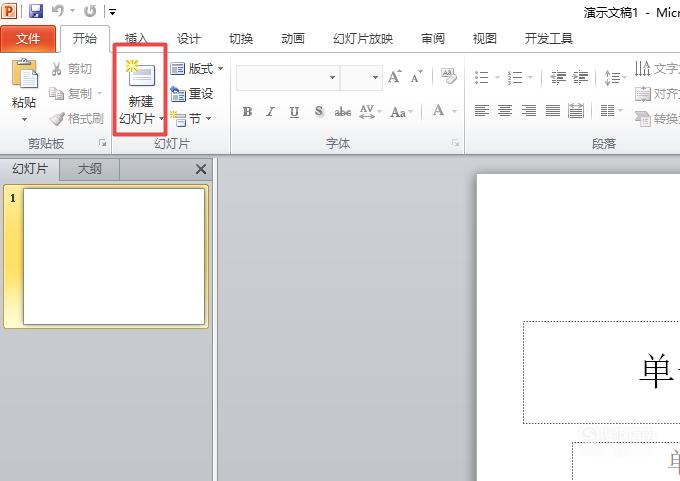Click the distributed alignment icon

[576, 111]
